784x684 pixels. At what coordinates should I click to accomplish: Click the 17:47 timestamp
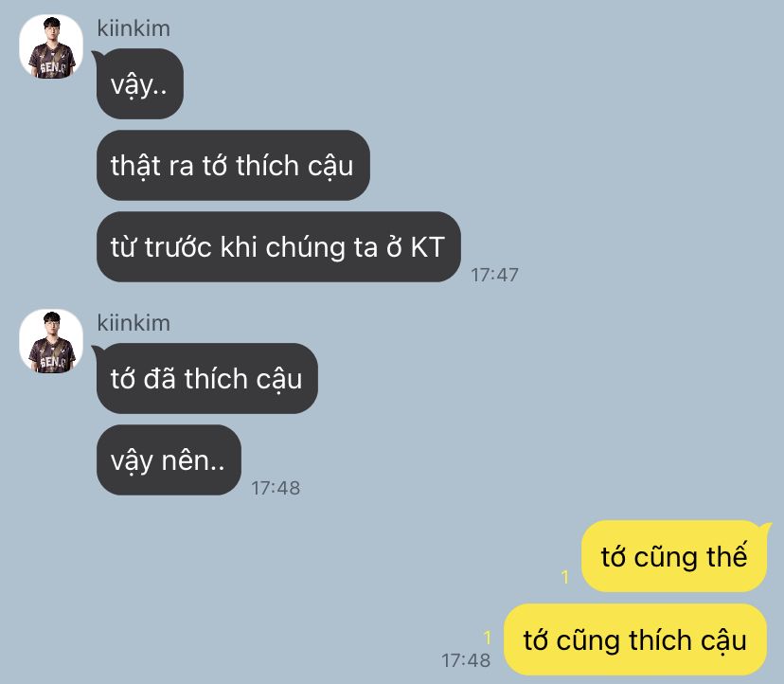point(494,275)
